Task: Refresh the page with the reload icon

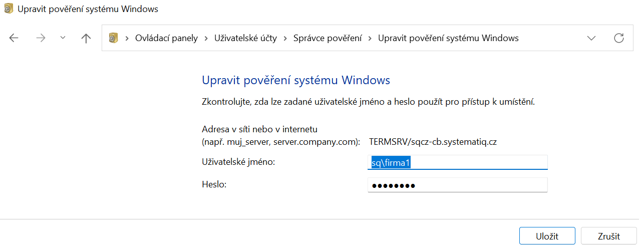Action: click(619, 38)
